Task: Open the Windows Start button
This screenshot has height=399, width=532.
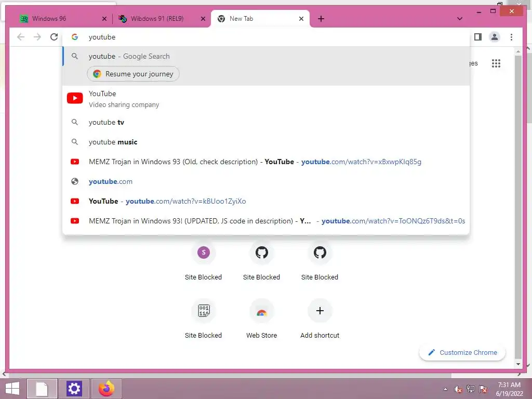Action: pos(12,389)
